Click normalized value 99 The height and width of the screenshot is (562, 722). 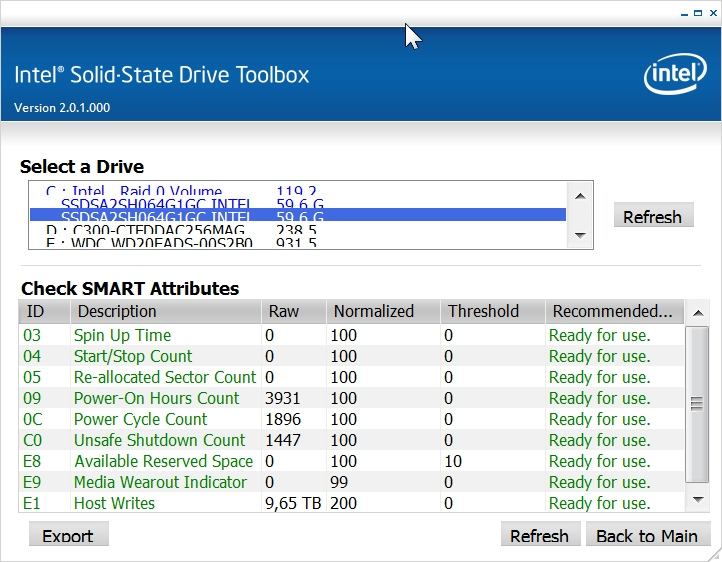point(339,482)
